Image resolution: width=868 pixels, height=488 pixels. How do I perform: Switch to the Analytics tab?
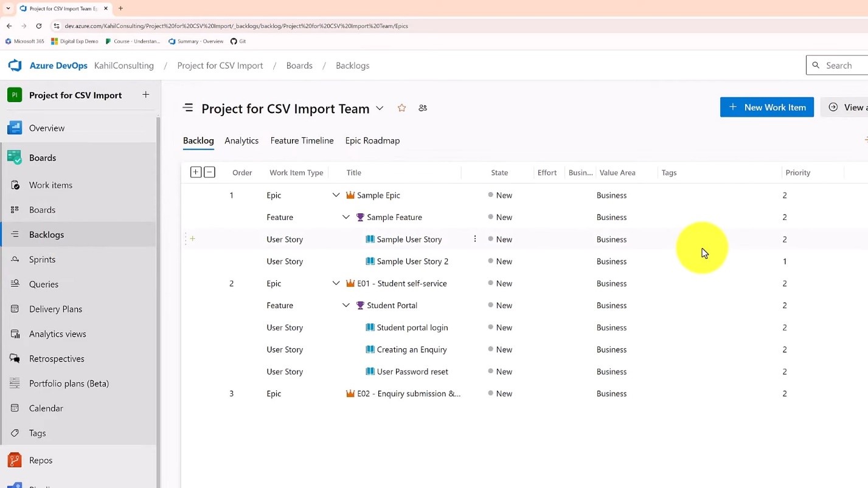pyautogui.click(x=241, y=140)
